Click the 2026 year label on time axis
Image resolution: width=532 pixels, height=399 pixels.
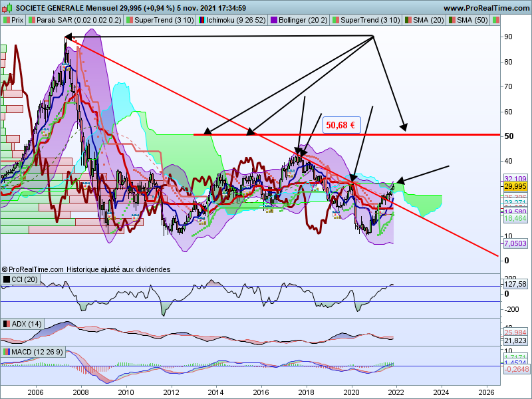pos(486,392)
